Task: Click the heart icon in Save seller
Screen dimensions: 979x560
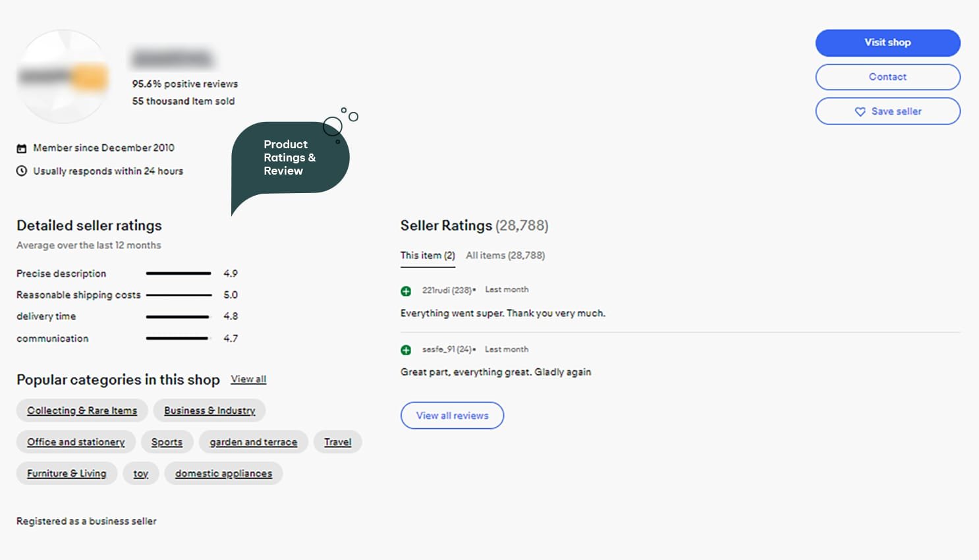Action: pyautogui.click(x=860, y=112)
